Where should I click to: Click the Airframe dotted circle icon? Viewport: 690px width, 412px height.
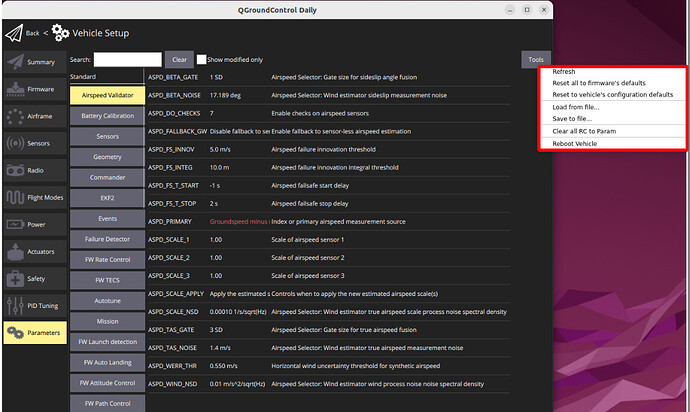[x=15, y=116]
